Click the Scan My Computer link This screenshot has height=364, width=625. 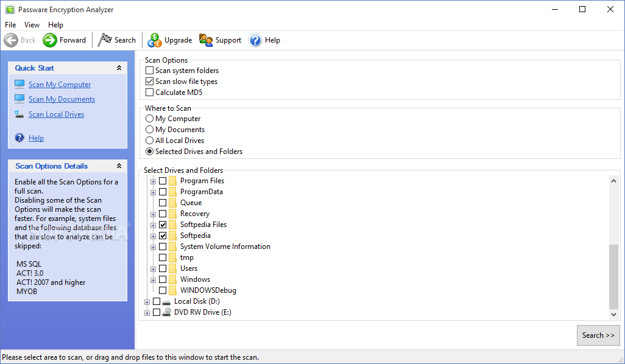tap(60, 85)
